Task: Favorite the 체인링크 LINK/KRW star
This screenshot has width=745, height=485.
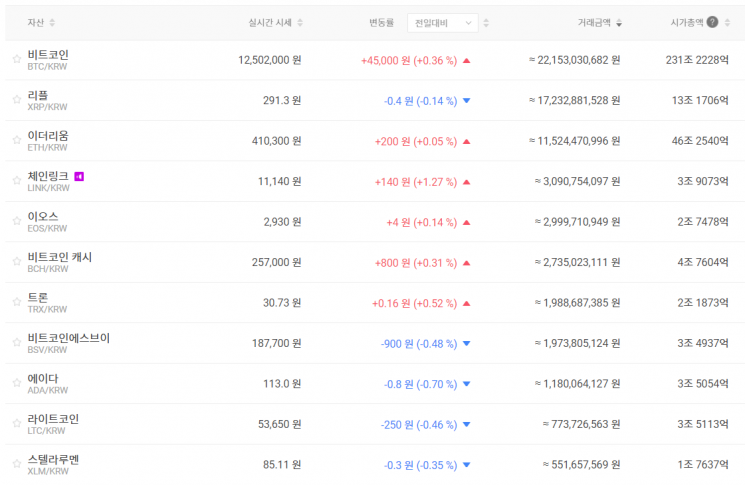Action: pos(17,180)
